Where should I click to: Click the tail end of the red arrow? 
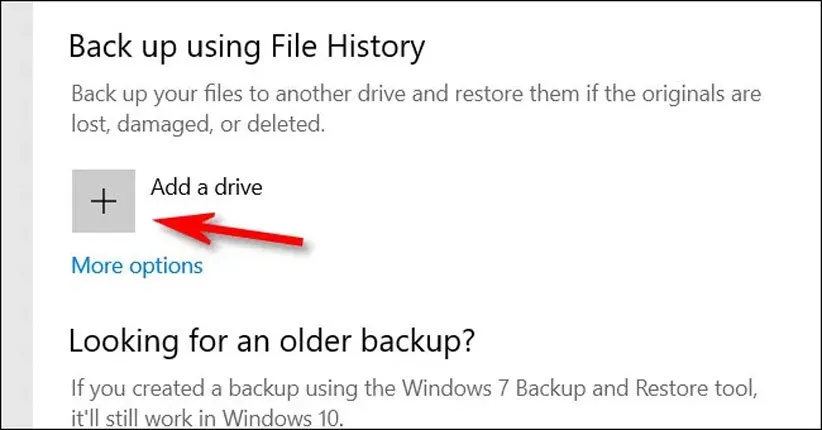click(296, 238)
